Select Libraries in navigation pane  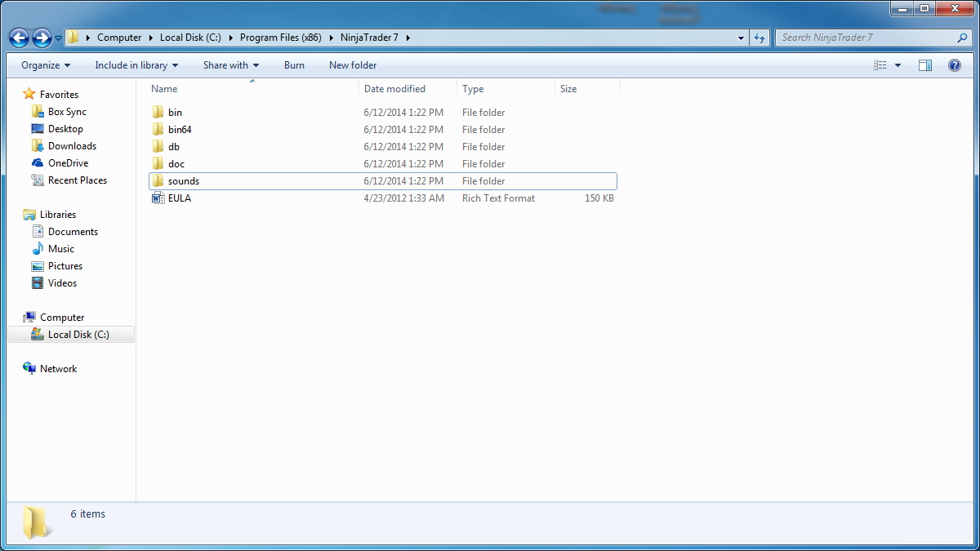point(58,215)
